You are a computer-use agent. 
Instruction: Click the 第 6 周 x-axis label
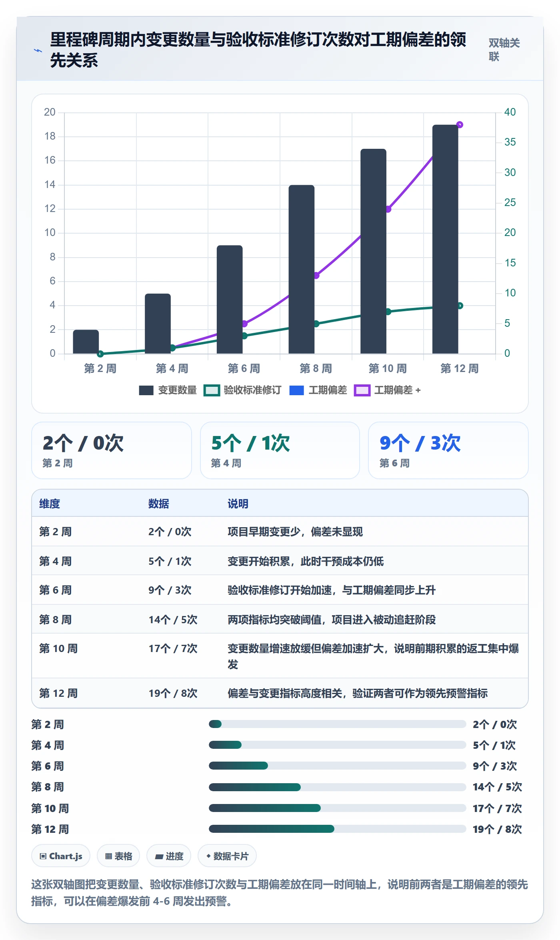pyautogui.click(x=244, y=368)
